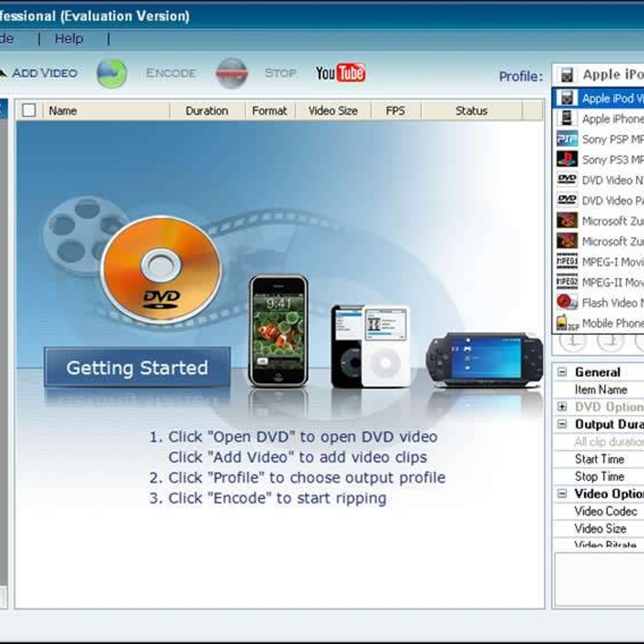Open the Profile dropdown combo box
This screenshot has width=644, height=644.
pos(598,74)
